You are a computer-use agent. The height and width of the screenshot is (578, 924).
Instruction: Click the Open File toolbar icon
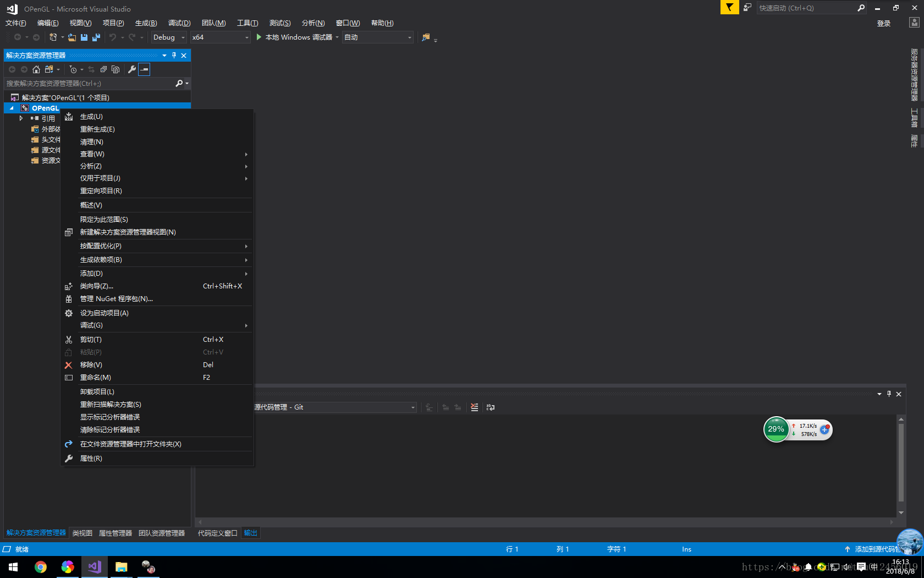click(72, 37)
